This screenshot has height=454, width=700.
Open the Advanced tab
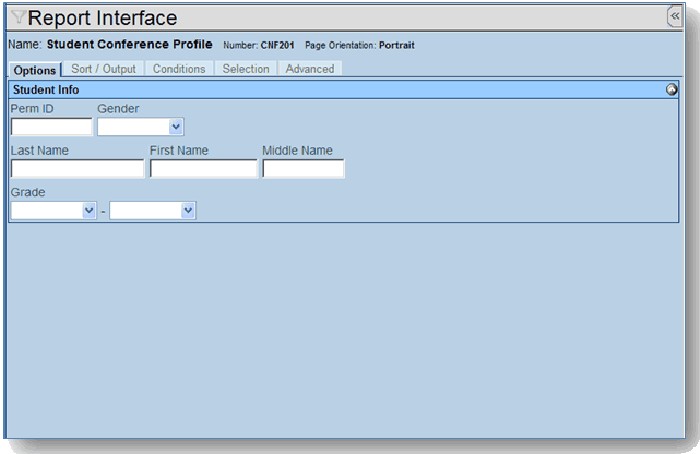point(310,69)
